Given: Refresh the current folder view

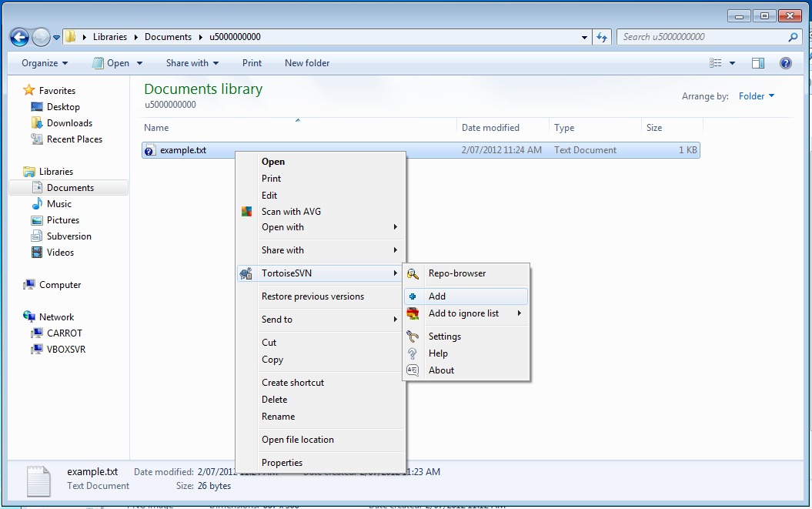Looking at the screenshot, I should (602, 36).
